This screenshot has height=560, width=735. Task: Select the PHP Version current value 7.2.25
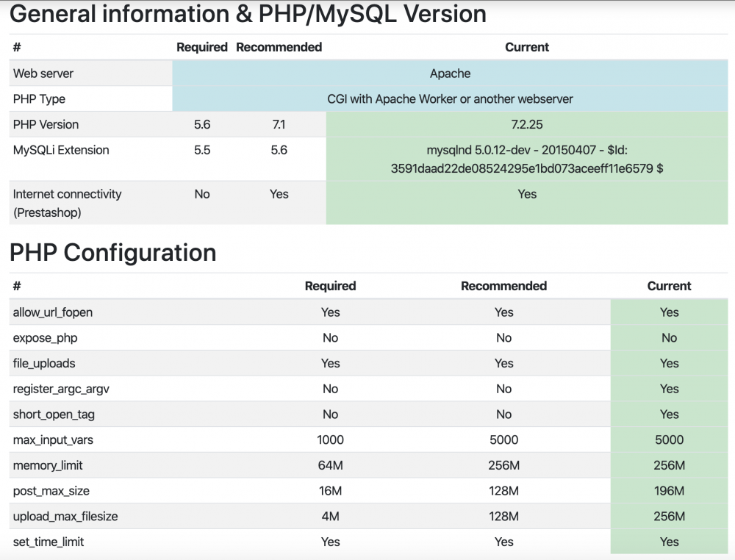526,123
